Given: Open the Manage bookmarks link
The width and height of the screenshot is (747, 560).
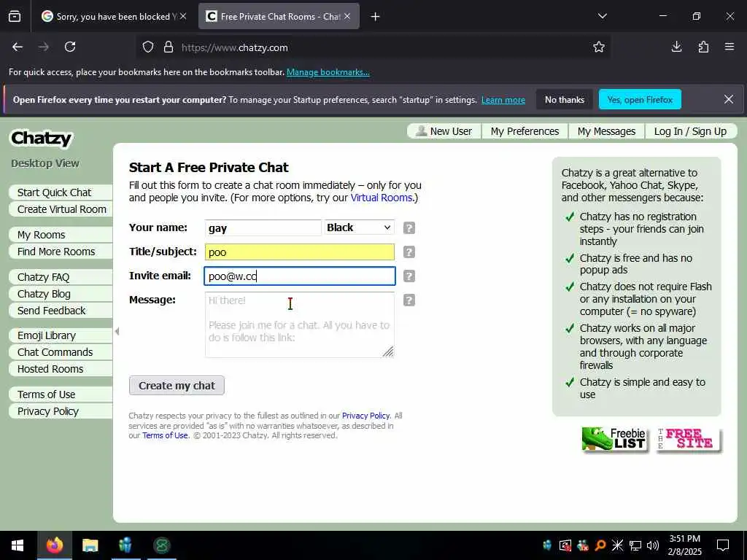Looking at the screenshot, I should [328, 72].
